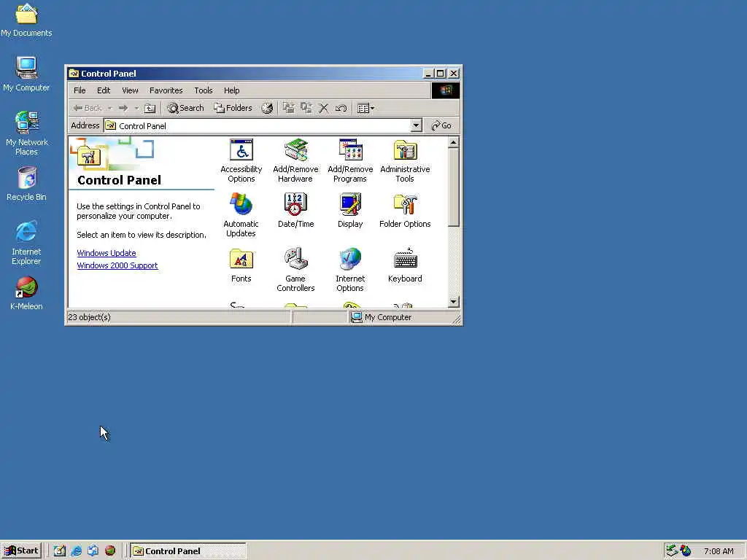
Task: Launch Outlook Express from quick launch
Action: coord(93,551)
